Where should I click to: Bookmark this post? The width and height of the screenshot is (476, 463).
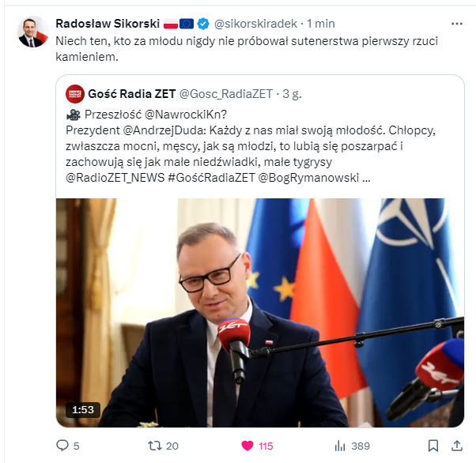pyautogui.click(x=433, y=446)
